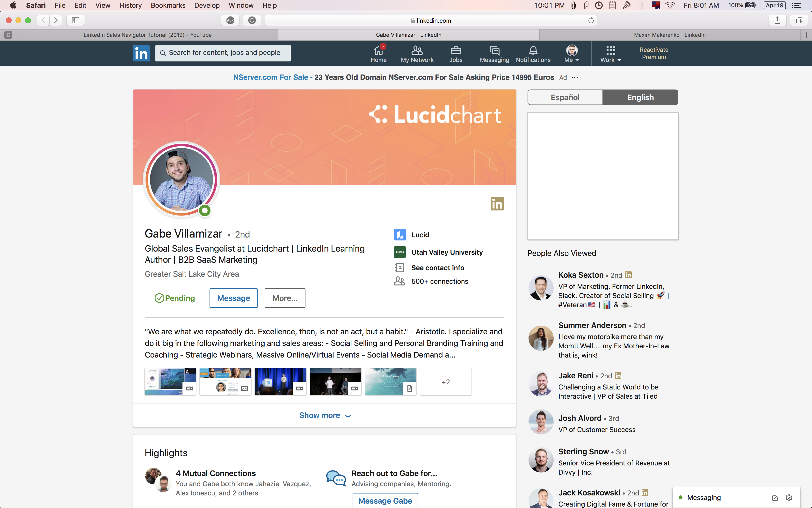Go back with the browser back arrow

43,21
